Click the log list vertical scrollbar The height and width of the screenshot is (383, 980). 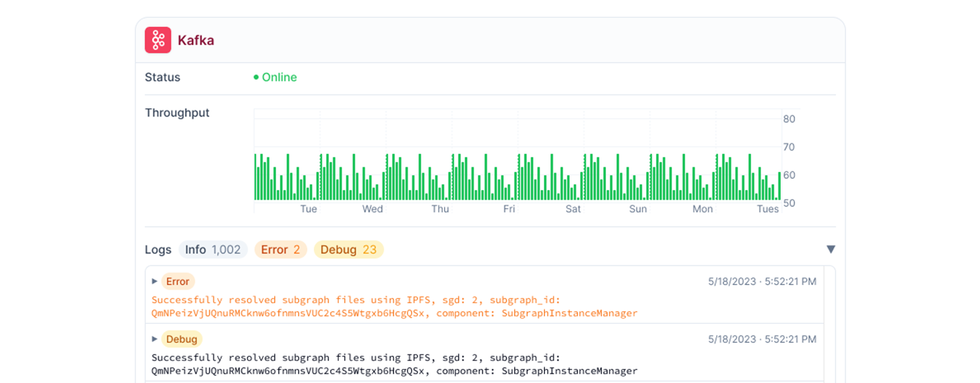tap(830, 324)
